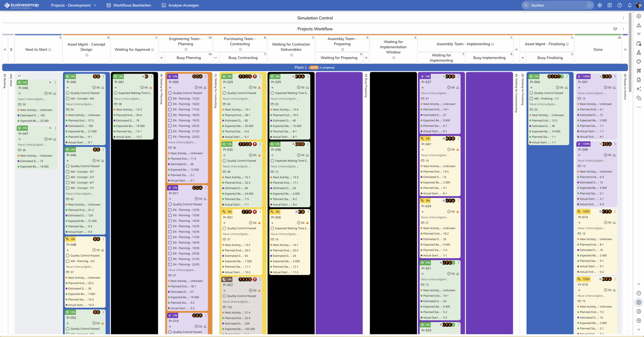Viewport: 644px width, 337px height.
Task: Click the businessmap logo
Action: (21, 5)
